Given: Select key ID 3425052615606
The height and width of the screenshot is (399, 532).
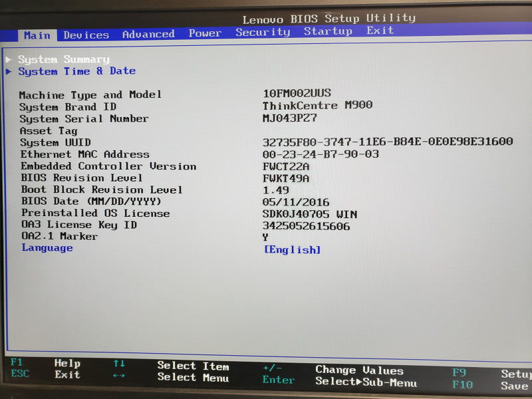Looking at the screenshot, I should [306, 226].
